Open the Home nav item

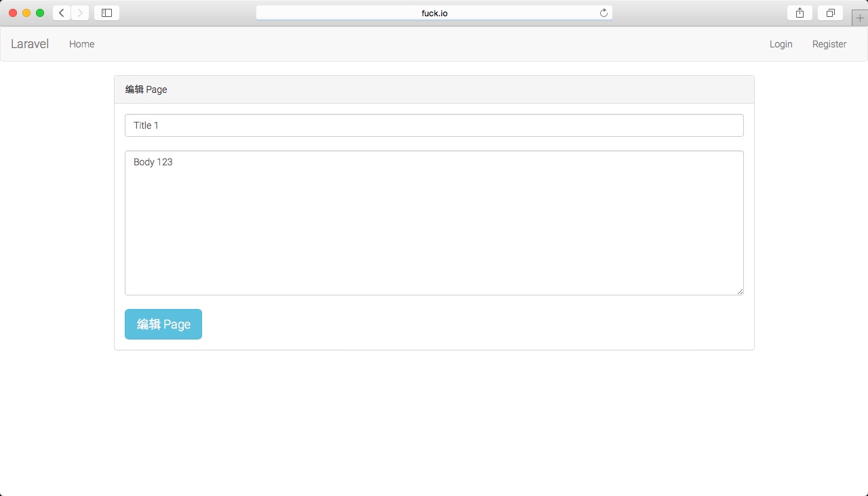point(81,44)
